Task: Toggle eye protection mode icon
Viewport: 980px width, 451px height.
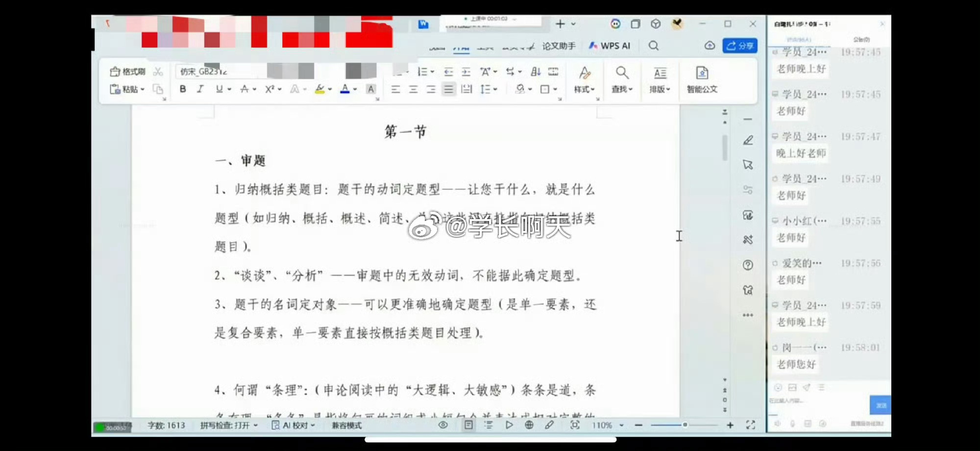Action: click(443, 425)
